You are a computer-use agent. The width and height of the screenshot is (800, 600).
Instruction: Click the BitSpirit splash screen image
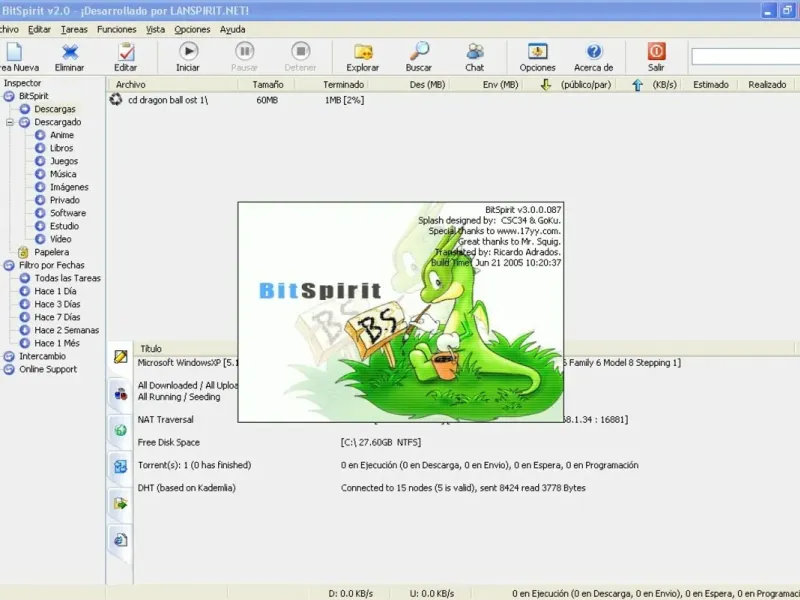401,312
